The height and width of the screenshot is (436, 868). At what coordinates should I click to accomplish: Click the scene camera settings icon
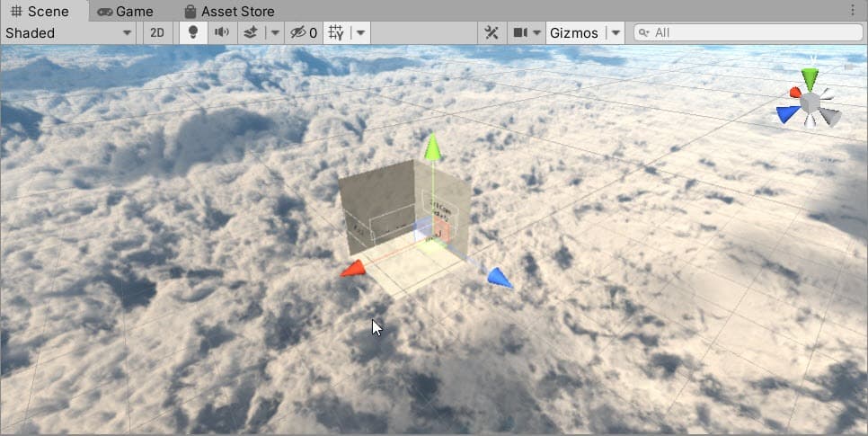coord(521,32)
